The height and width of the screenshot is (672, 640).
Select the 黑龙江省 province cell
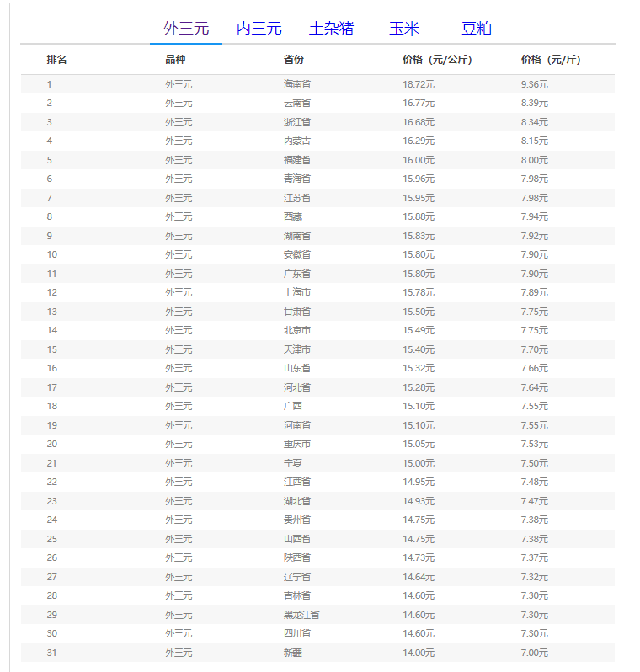tap(301, 615)
